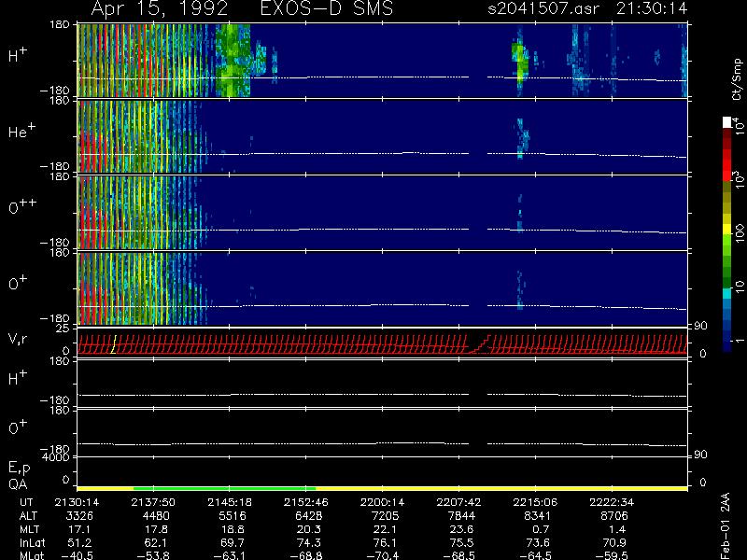Click the InLat value "76.1"
The width and height of the screenshot is (747, 560).
385,542
